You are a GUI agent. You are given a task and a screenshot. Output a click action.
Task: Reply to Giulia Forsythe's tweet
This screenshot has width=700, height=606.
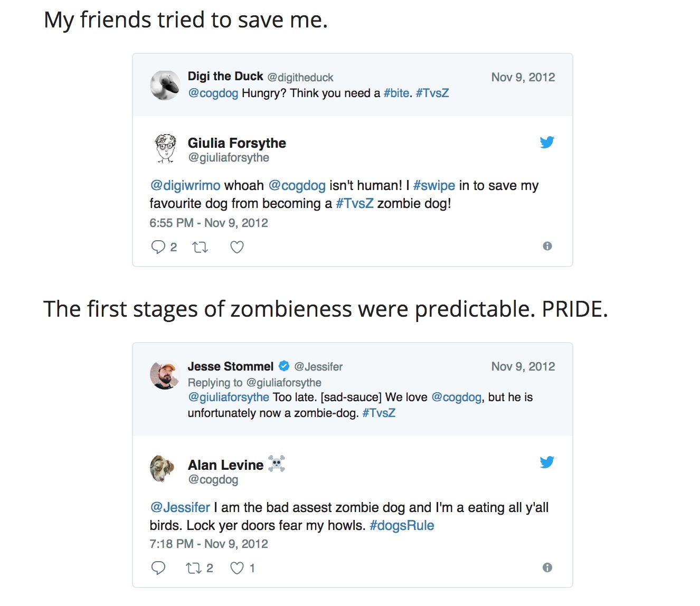click(x=158, y=247)
